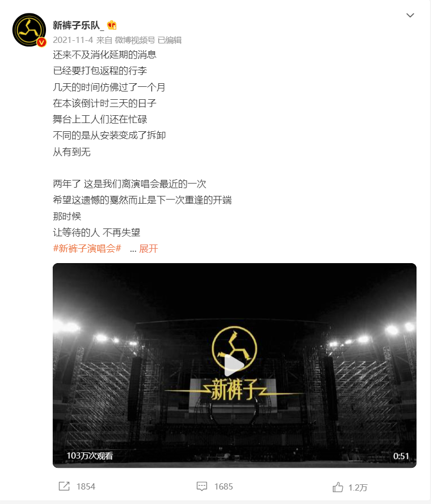431x504 pixels.
Task: Click the repost share icon
Action: pyautogui.click(x=64, y=486)
